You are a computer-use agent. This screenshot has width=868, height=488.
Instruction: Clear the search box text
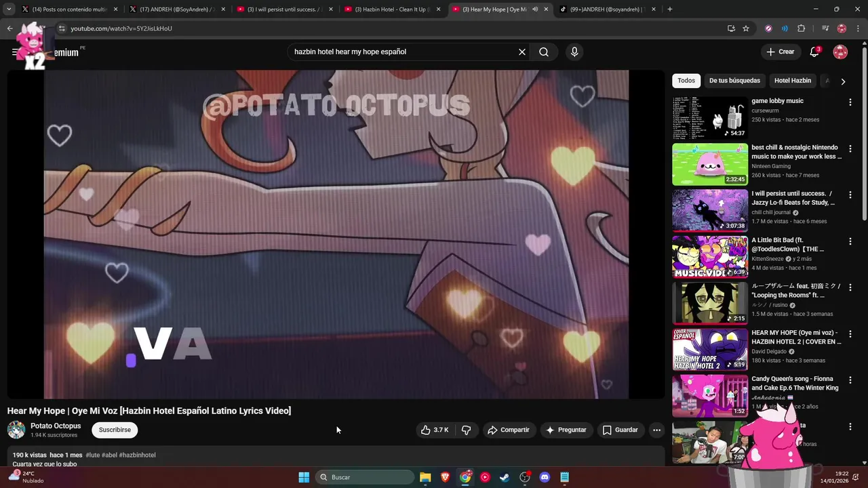tap(522, 52)
